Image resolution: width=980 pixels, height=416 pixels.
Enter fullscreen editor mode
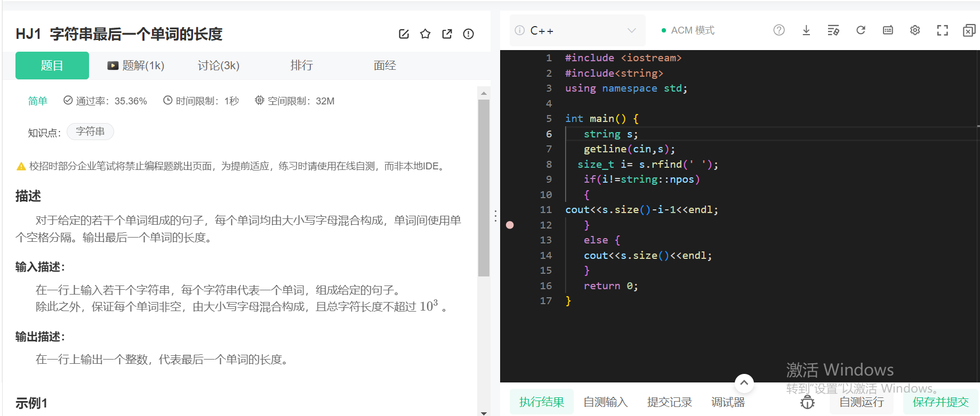pyautogui.click(x=942, y=30)
